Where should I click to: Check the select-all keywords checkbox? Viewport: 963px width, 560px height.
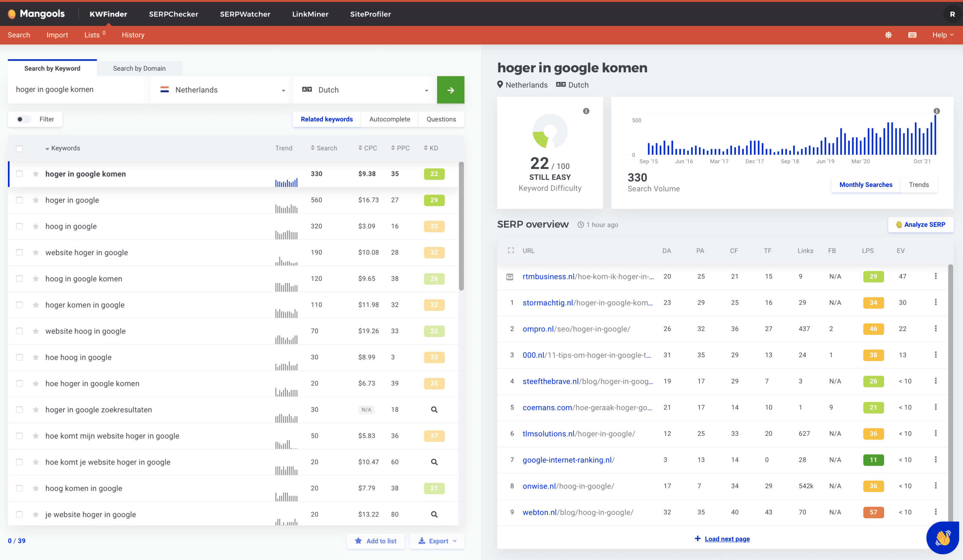click(x=20, y=148)
